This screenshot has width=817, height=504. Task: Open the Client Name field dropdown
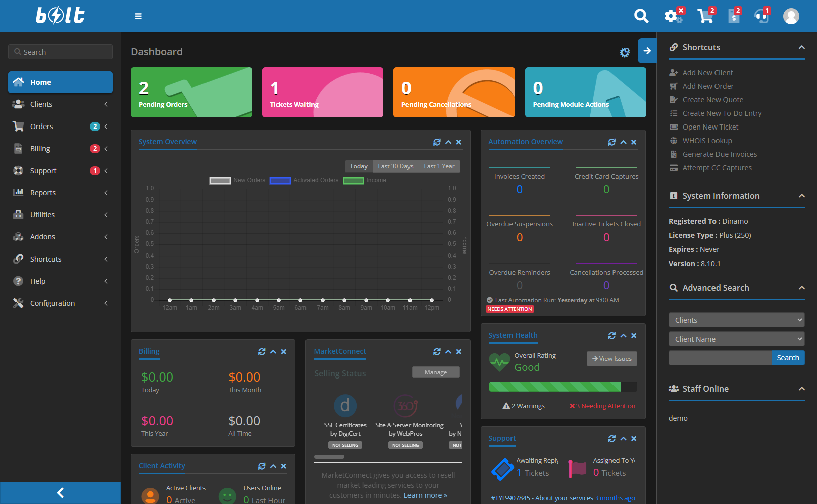tap(737, 339)
